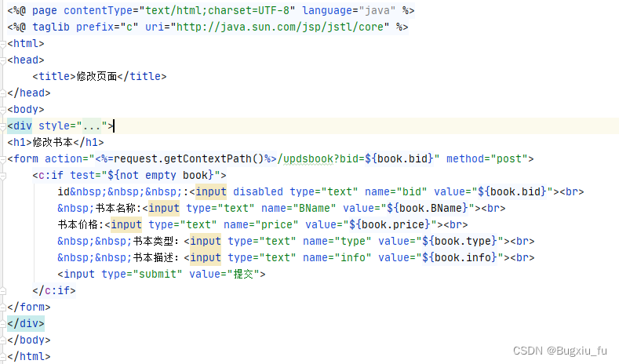
Task: Collapse the fold marker beside the <body> line
Action: pos(2,110)
